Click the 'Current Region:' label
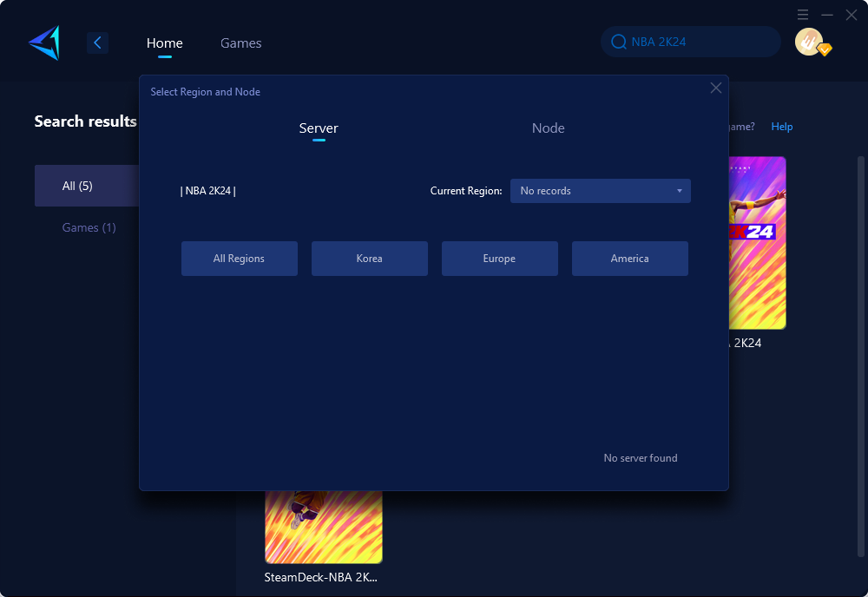This screenshot has width=868, height=597. point(466,191)
